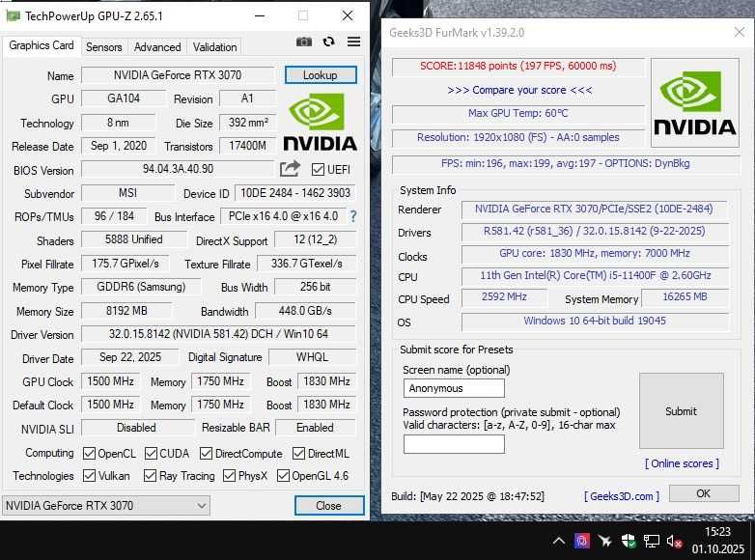Image resolution: width=755 pixels, height=560 pixels.
Task: Switch to the Sensors tab
Action: click(x=104, y=47)
